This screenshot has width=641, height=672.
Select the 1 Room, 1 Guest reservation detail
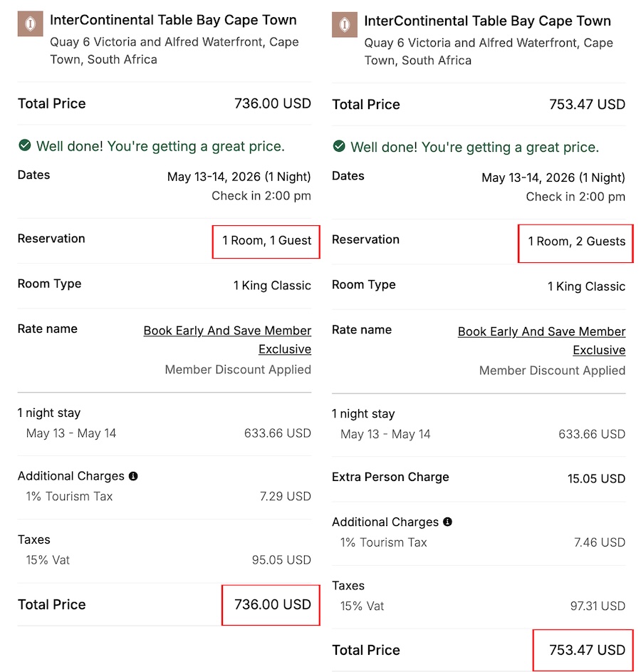coord(266,242)
